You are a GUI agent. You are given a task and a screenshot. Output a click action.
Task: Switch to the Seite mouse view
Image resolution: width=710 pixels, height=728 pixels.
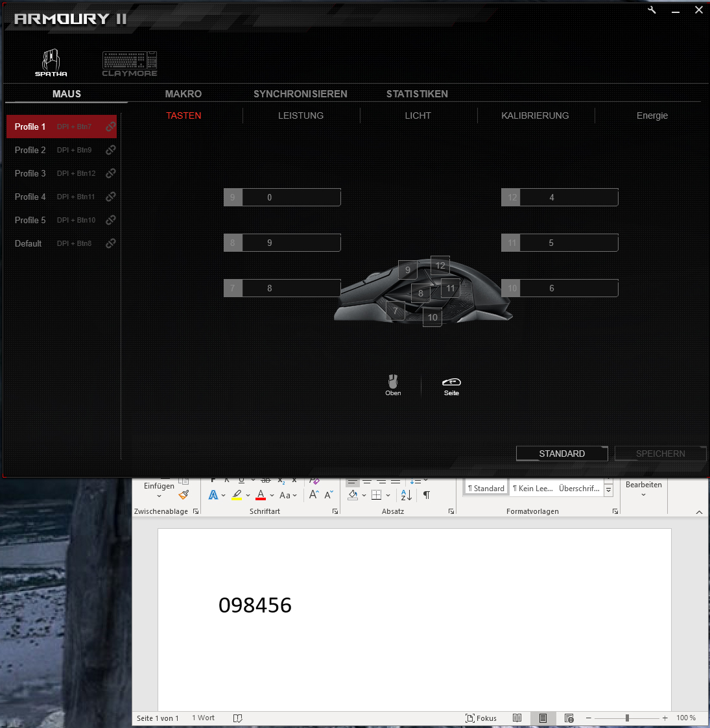coord(451,386)
